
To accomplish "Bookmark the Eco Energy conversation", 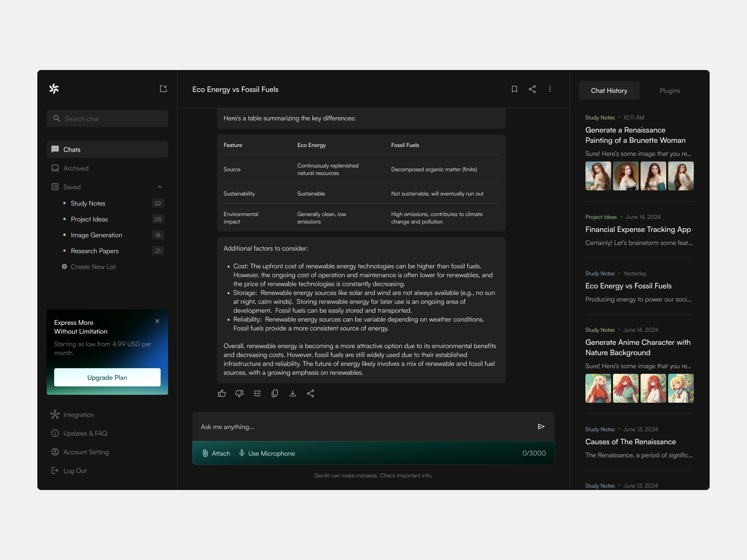I will [x=514, y=89].
